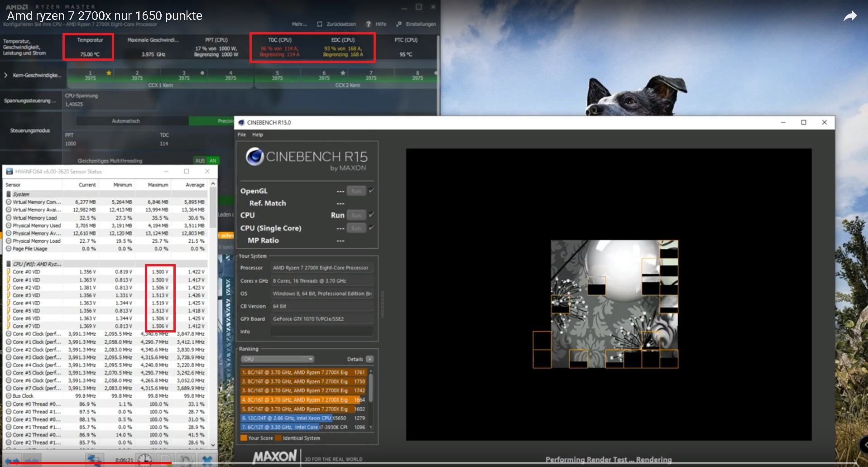Click the Average column header
Screen dimensions: 868x467
click(190, 185)
